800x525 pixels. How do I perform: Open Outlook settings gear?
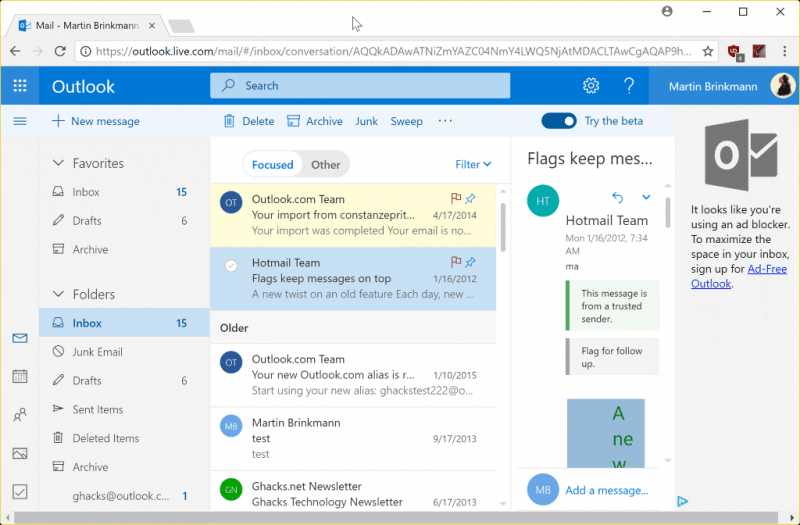pyautogui.click(x=591, y=86)
